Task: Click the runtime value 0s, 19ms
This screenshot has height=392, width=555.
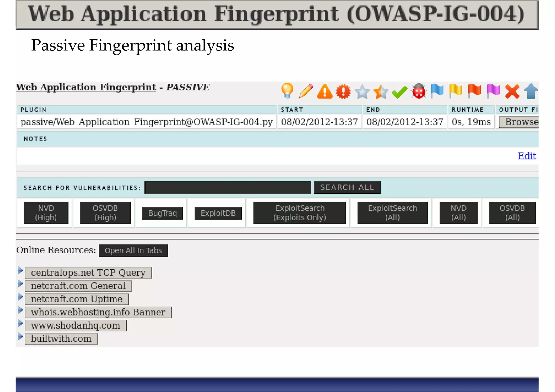Action: (x=471, y=122)
